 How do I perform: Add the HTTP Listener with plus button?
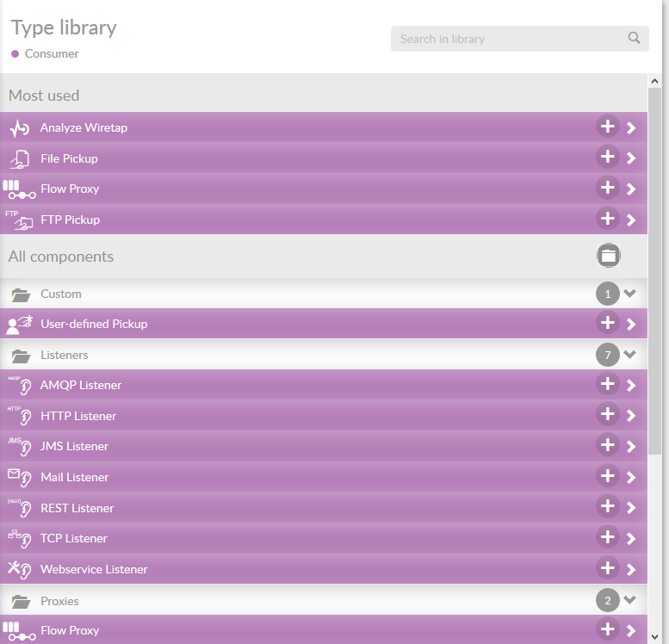pyautogui.click(x=608, y=415)
